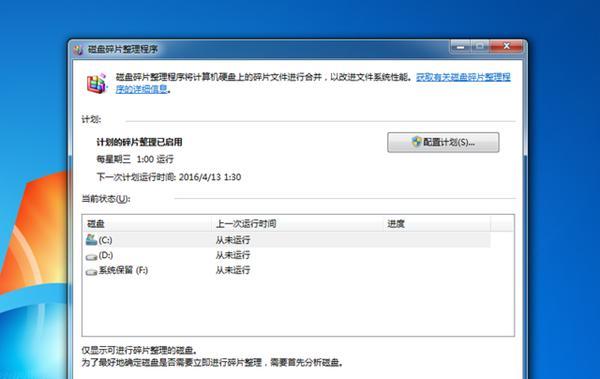Click the 仅显示可进行碎片整理的磁盘 note

139,350
